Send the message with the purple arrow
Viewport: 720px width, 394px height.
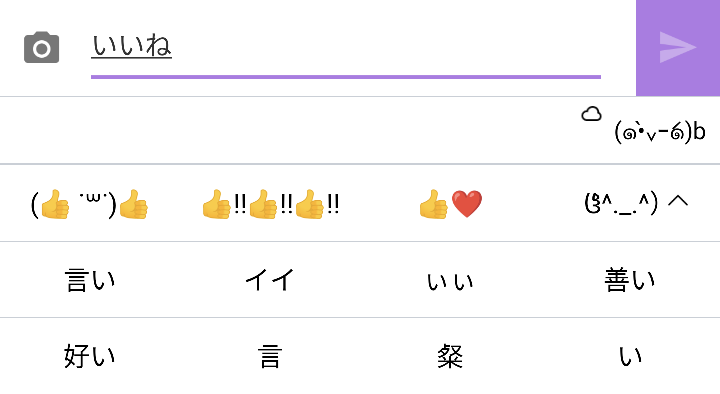(678, 48)
